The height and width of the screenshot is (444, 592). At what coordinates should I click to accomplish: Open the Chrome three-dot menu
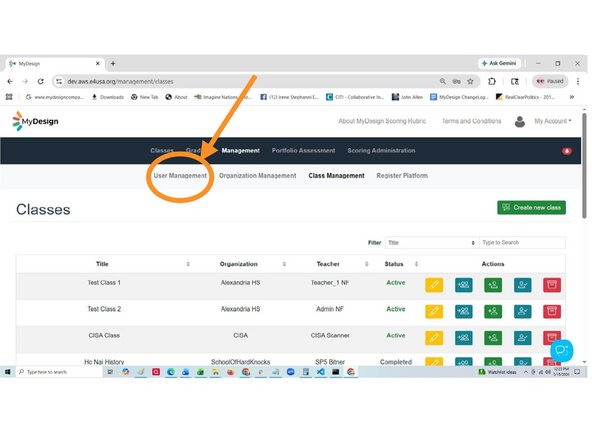[x=578, y=81]
